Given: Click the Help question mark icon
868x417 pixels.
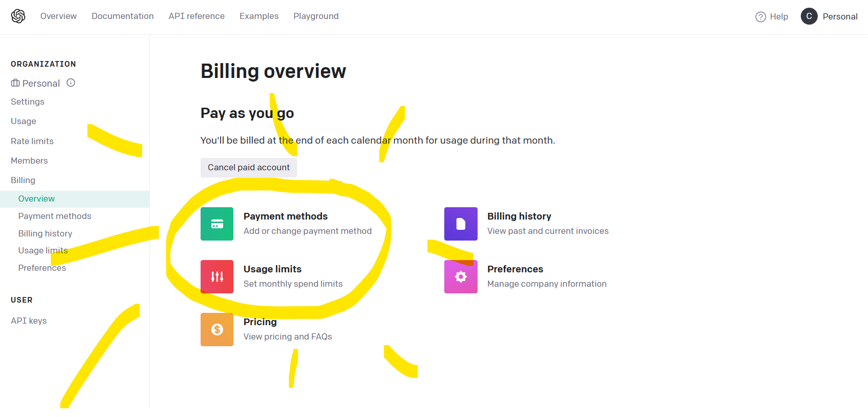Looking at the screenshot, I should coord(761,17).
